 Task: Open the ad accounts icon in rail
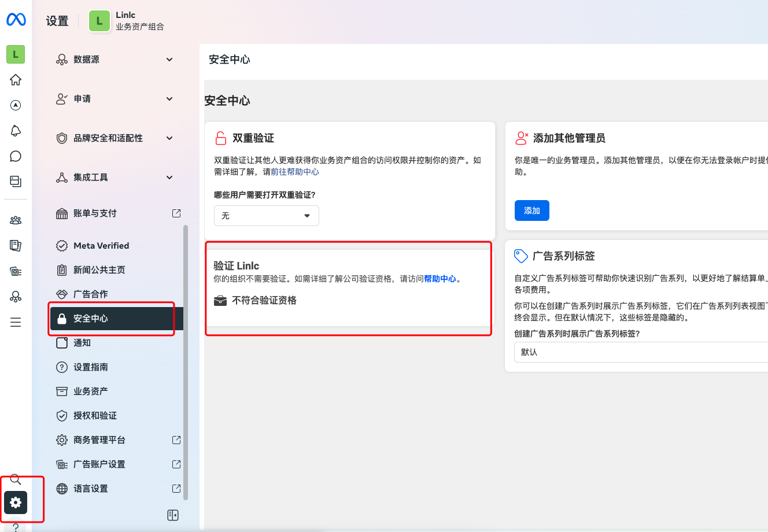pyautogui.click(x=16, y=271)
